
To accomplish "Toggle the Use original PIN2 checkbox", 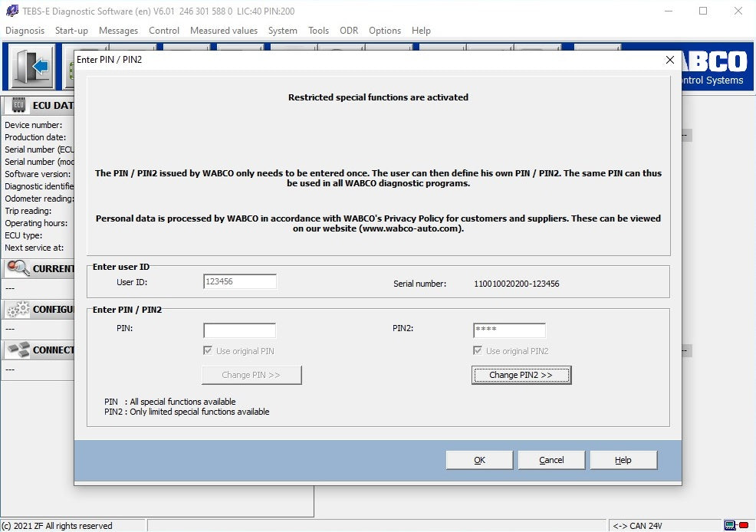I will click(x=478, y=351).
